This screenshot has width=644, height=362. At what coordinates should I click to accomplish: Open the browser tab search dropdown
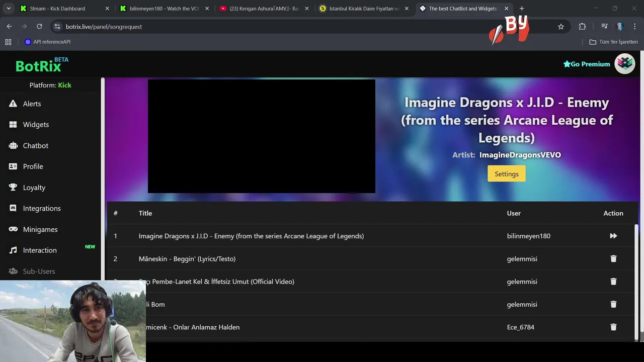pos(8,9)
